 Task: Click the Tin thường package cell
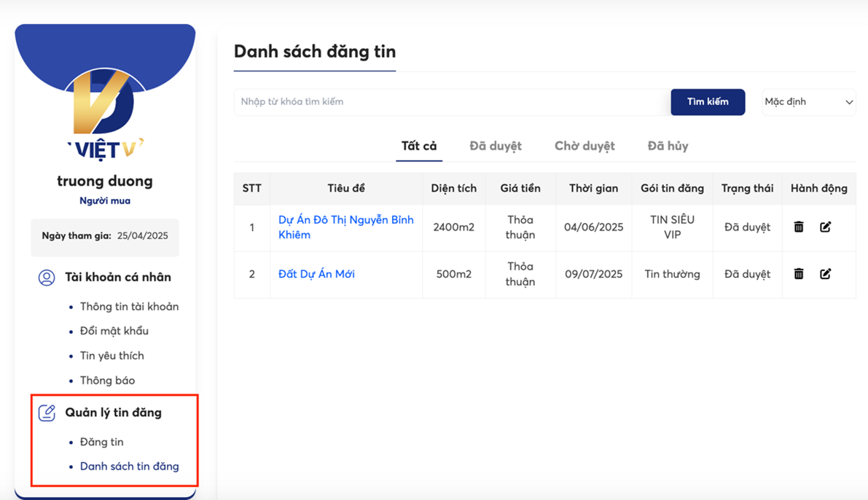tap(672, 274)
